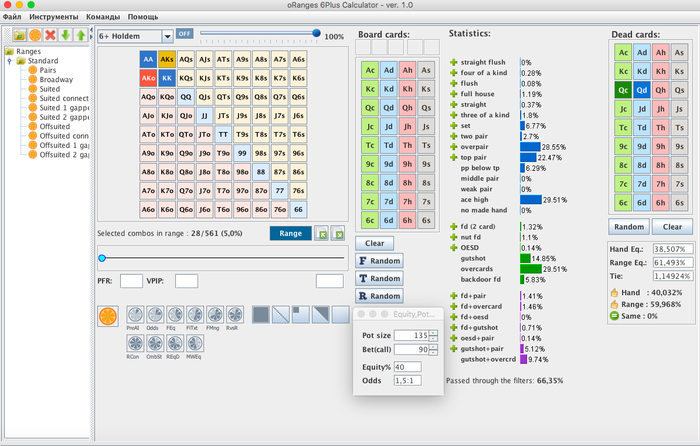Click the green down arrow toolbar icon

tap(66, 35)
